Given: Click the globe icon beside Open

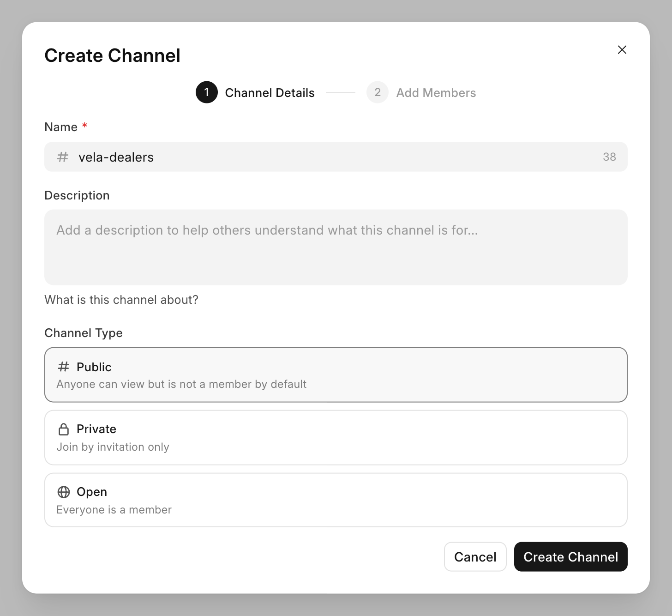Looking at the screenshot, I should click(64, 492).
